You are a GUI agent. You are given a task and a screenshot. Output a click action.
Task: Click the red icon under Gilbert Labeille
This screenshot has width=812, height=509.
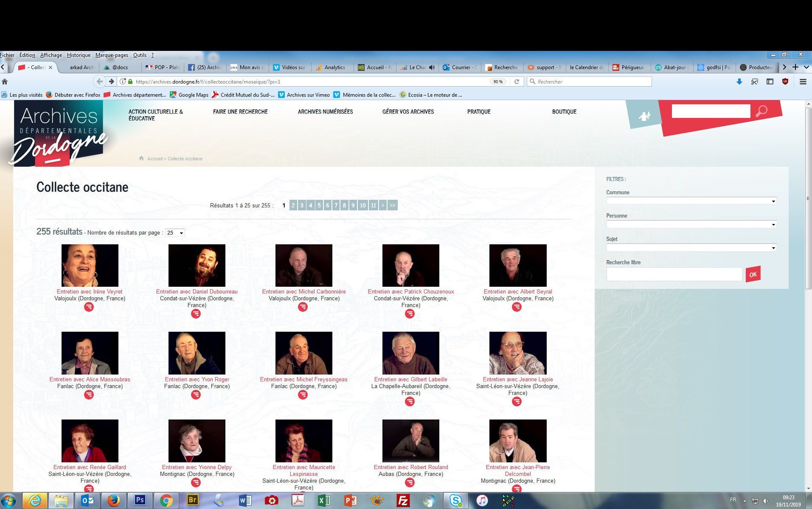pyautogui.click(x=410, y=401)
